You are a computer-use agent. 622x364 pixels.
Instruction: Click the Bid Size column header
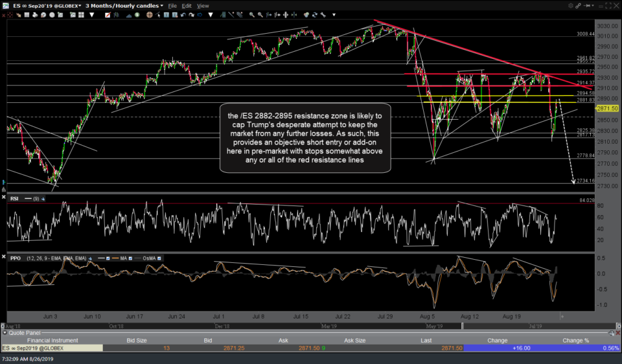point(137,340)
